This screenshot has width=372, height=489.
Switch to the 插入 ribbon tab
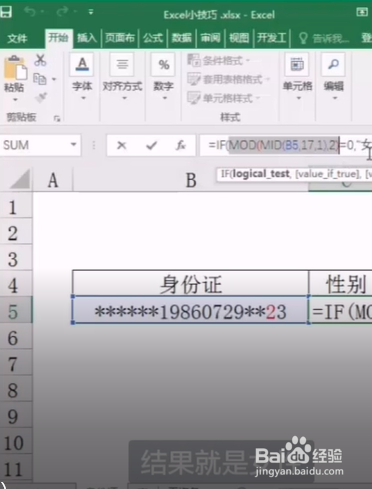coord(87,38)
